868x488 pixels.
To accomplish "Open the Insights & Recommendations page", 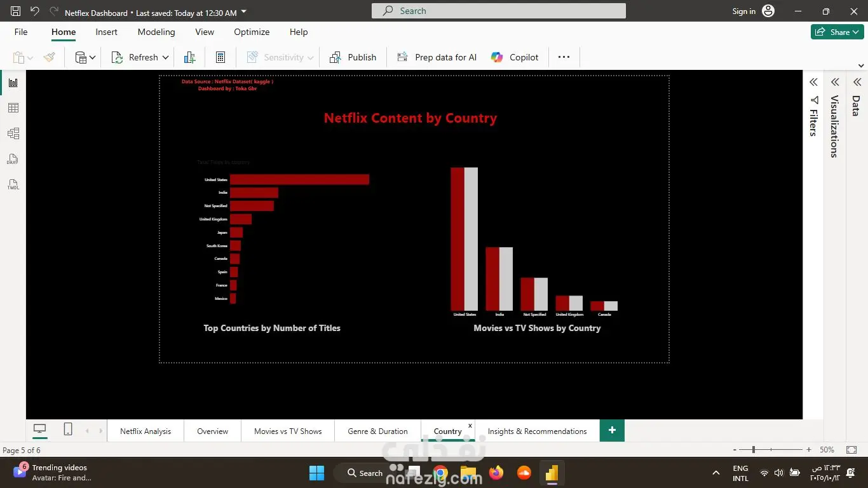I will 537,431.
